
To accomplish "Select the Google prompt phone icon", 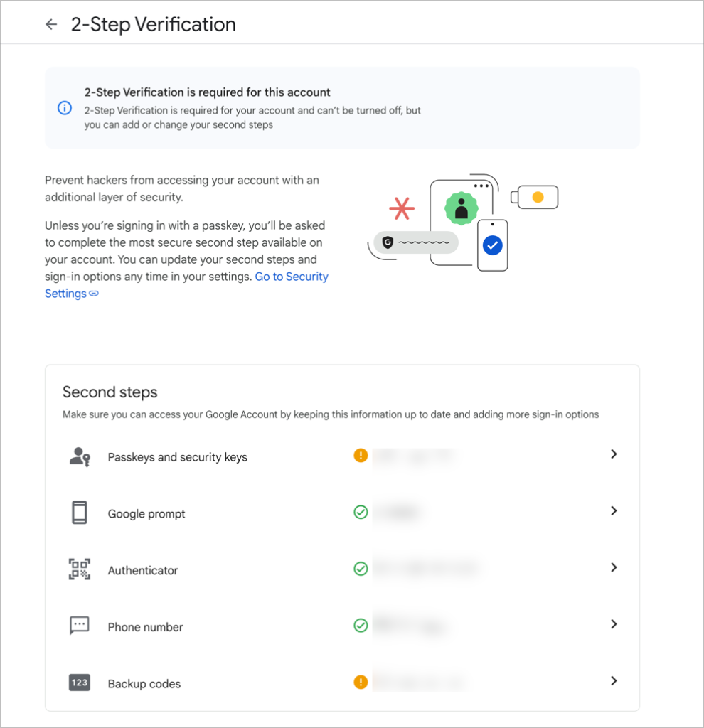I will tap(79, 512).
